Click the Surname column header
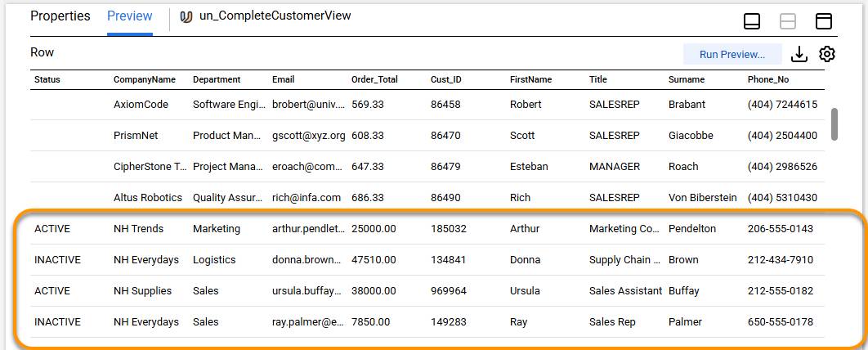 [x=687, y=80]
